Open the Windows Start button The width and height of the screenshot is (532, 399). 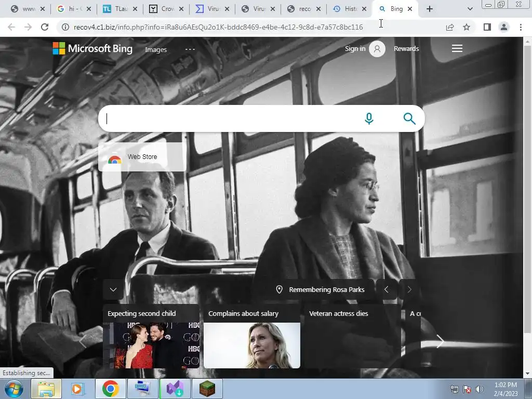pos(14,389)
